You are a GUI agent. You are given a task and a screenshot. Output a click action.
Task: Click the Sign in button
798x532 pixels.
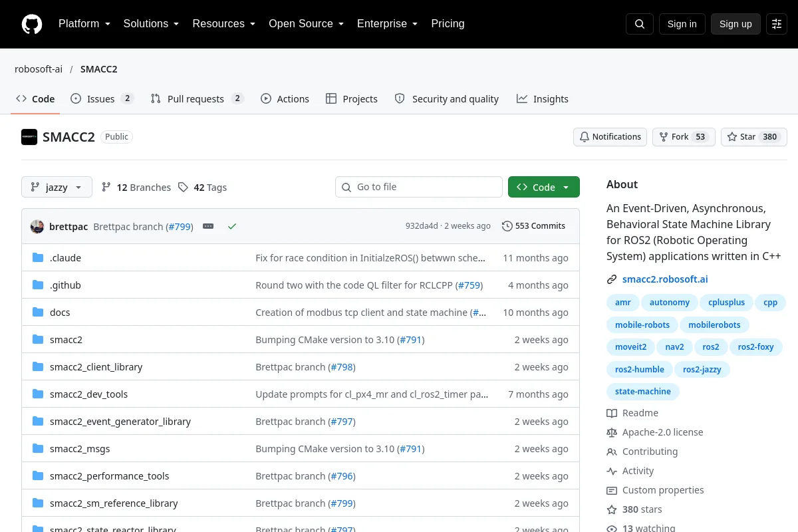pyautogui.click(x=682, y=24)
